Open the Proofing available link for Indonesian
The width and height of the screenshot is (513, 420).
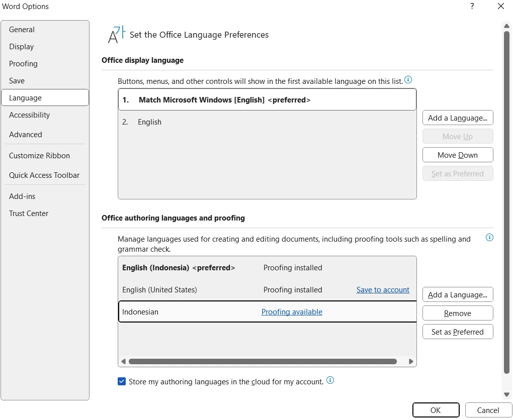click(x=292, y=312)
